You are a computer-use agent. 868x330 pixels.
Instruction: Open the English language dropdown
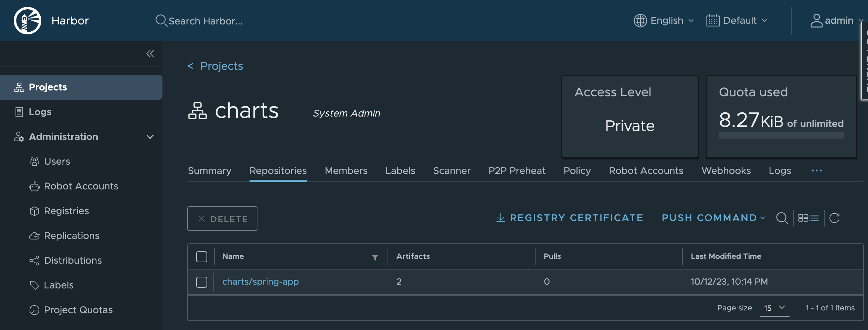[664, 21]
